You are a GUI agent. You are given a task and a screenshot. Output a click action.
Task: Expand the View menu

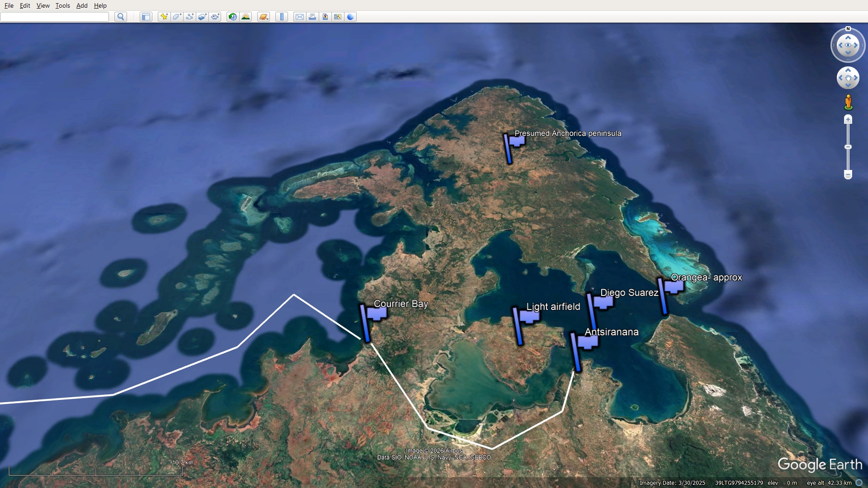[x=43, y=5]
